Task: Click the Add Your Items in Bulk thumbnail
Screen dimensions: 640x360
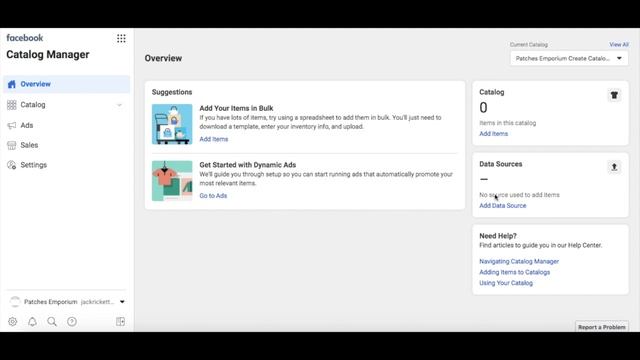Action: click(172, 124)
